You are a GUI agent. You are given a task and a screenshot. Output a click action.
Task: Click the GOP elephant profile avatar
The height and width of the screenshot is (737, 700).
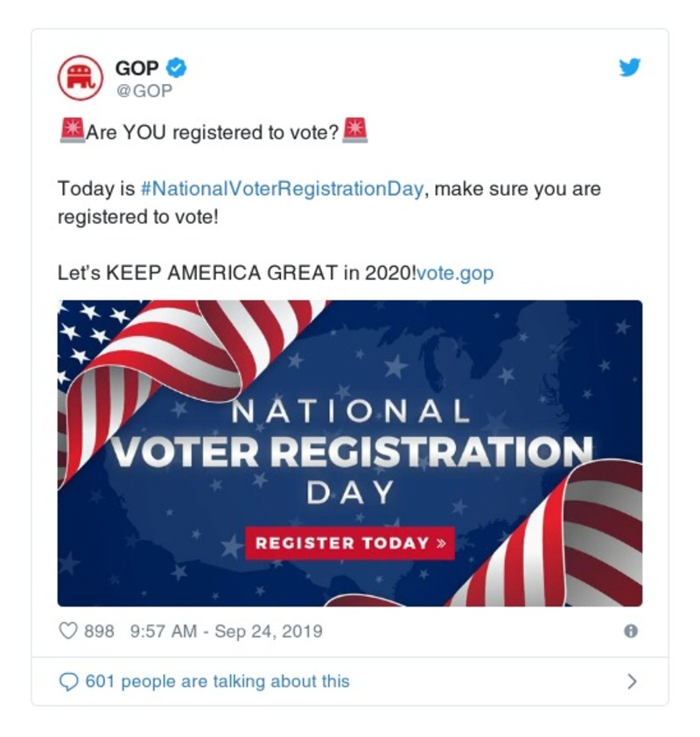(80, 78)
